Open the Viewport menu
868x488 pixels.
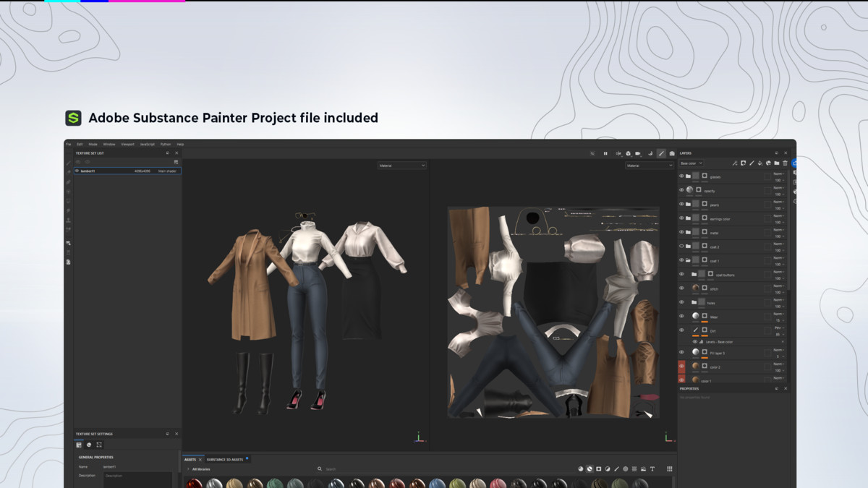[x=127, y=144]
